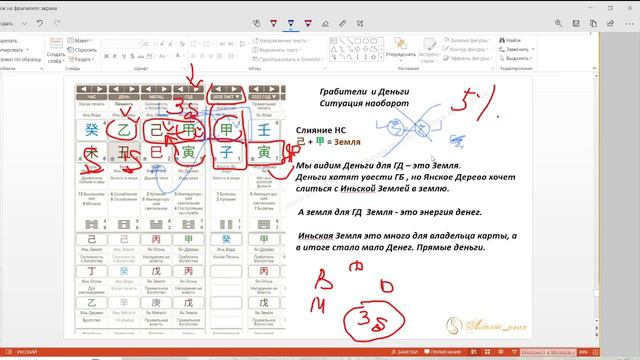This screenshot has width=640, height=360.
Task: Open the Макет layout dropdown
Action: point(80,40)
